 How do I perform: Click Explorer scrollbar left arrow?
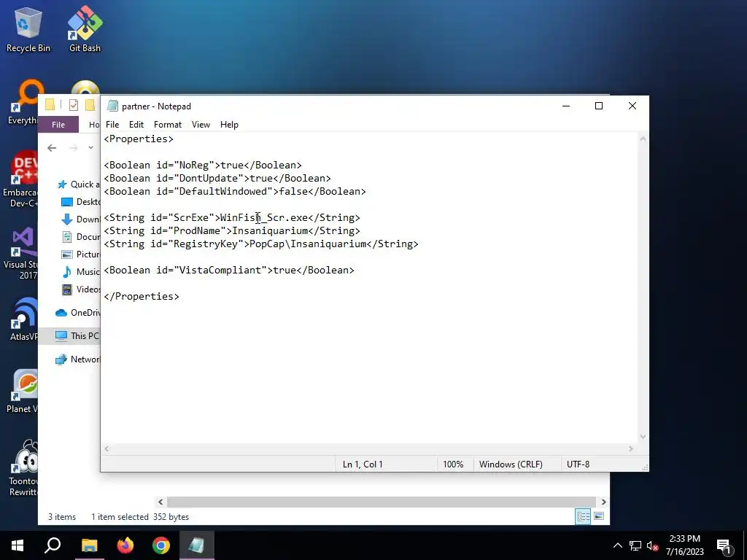pyautogui.click(x=160, y=502)
